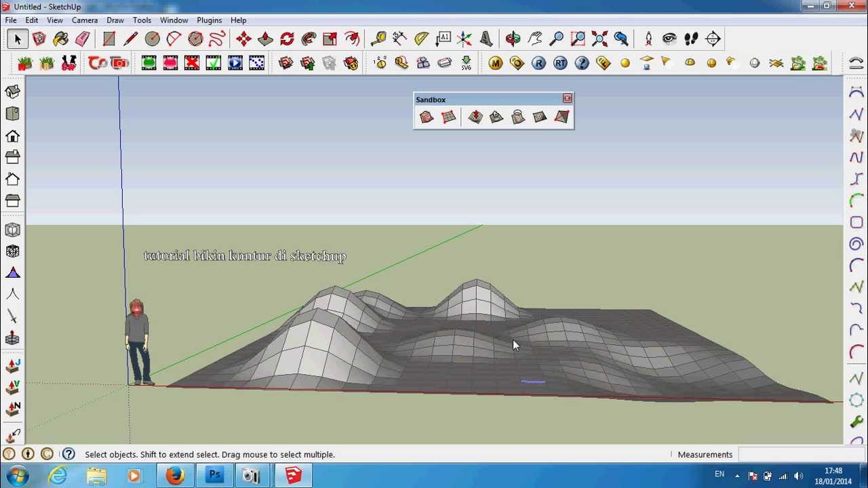Click the Measurements input box
This screenshot has height=488, width=868.
802,454
